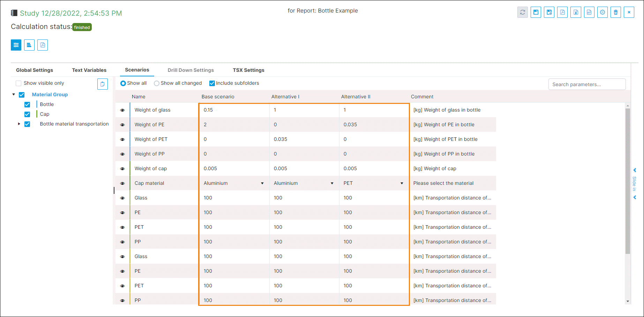Click the Comment column header

click(x=422, y=97)
